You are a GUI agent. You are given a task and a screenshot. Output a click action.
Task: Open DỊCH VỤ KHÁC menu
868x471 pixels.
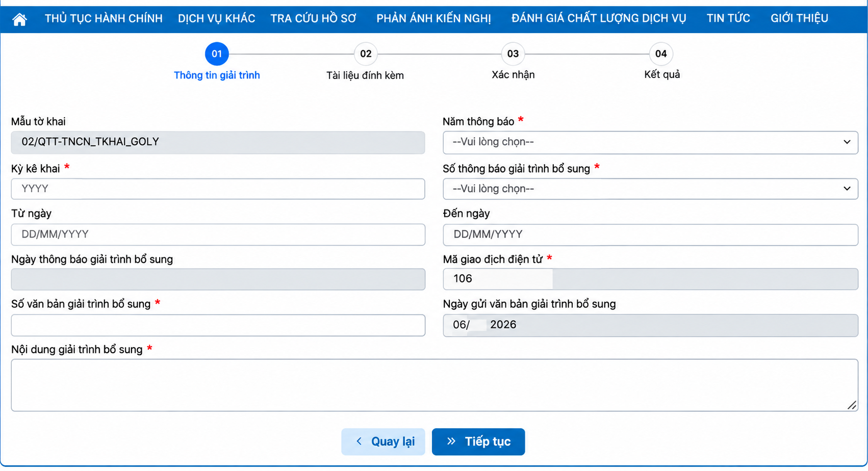tap(216, 18)
